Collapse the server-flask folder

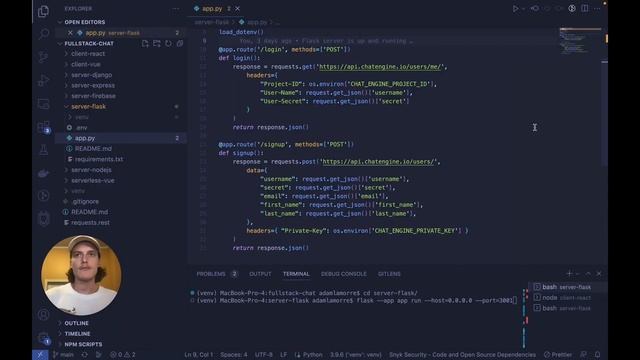click(88, 107)
